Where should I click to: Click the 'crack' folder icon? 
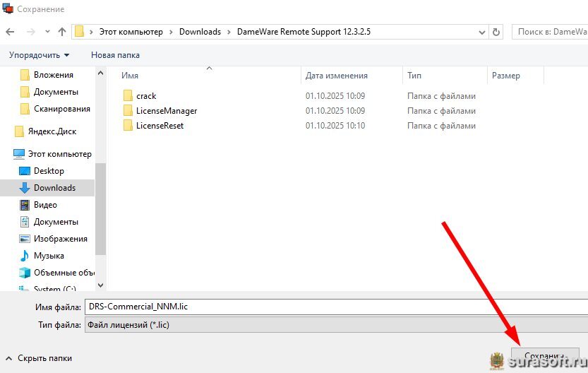tap(128, 96)
